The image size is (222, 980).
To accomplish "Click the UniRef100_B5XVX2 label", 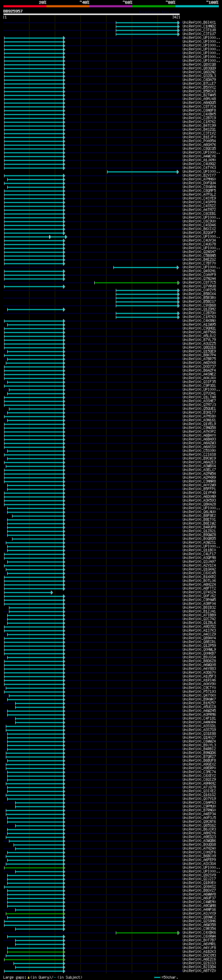I will click(199, 88).
